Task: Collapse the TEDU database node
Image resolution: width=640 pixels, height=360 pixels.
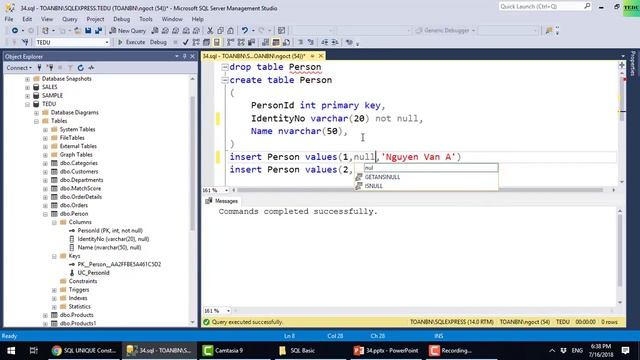Action: (27, 104)
